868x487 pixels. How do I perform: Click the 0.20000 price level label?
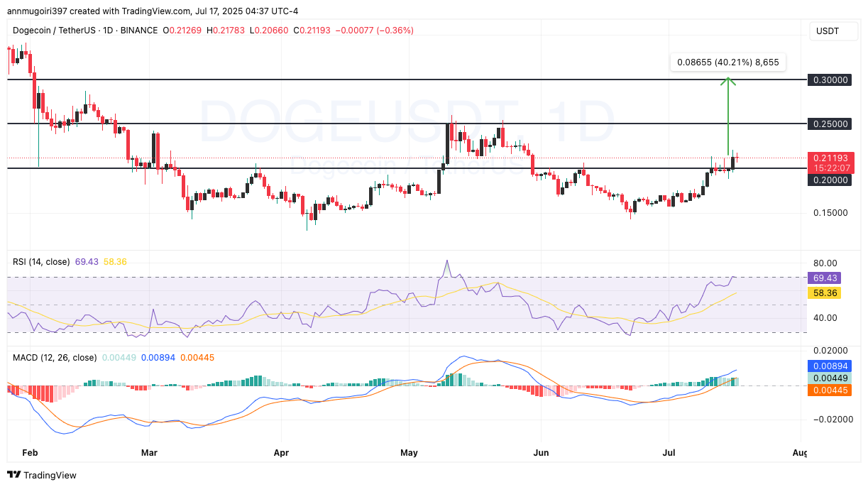pos(830,180)
